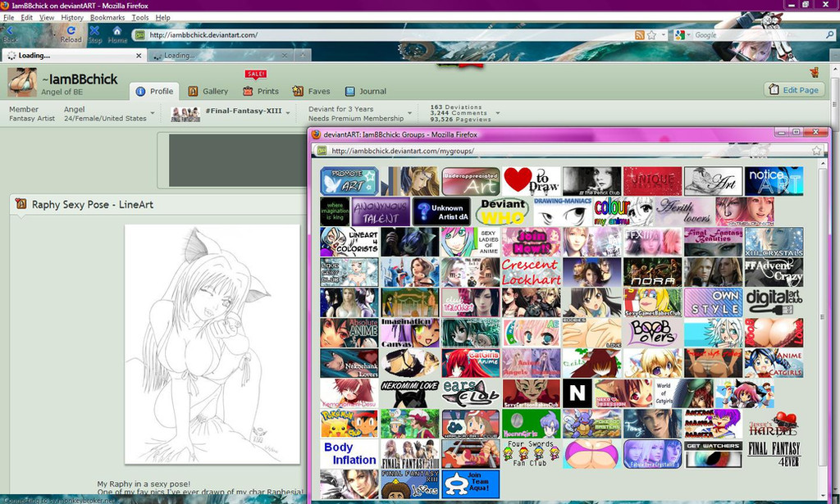Bookmark page with main window star icon
Screen dimensions: 840x504
(651, 34)
